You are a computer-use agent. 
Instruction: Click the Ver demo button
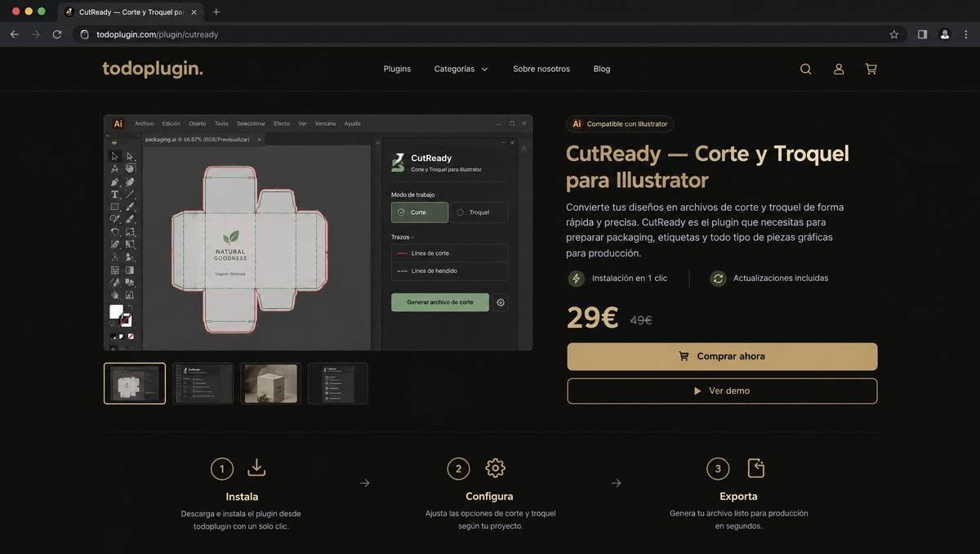tap(722, 391)
